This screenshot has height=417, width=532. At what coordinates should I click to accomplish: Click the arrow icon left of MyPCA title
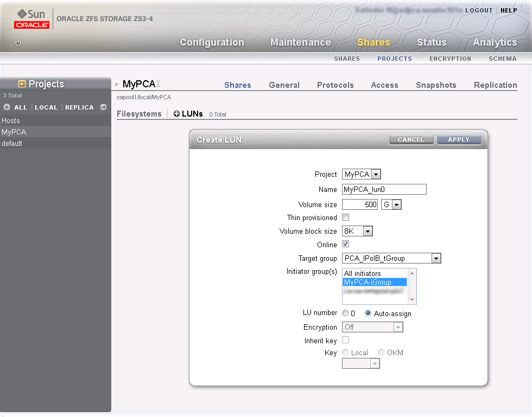[117, 84]
